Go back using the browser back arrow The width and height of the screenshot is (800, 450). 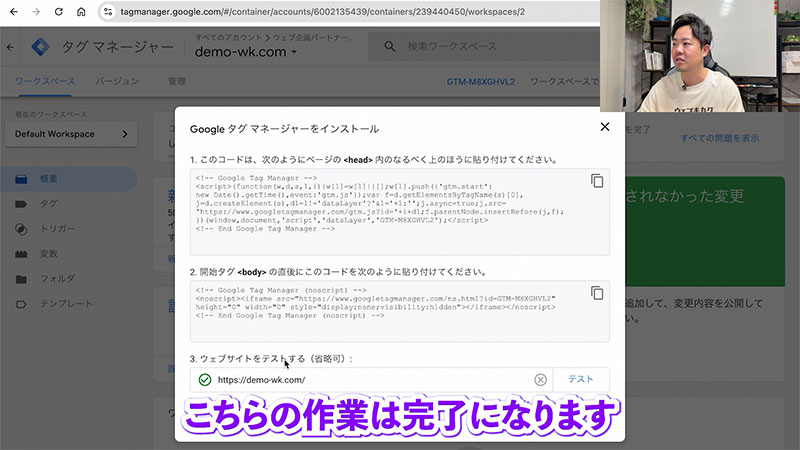click(x=14, y=12)
